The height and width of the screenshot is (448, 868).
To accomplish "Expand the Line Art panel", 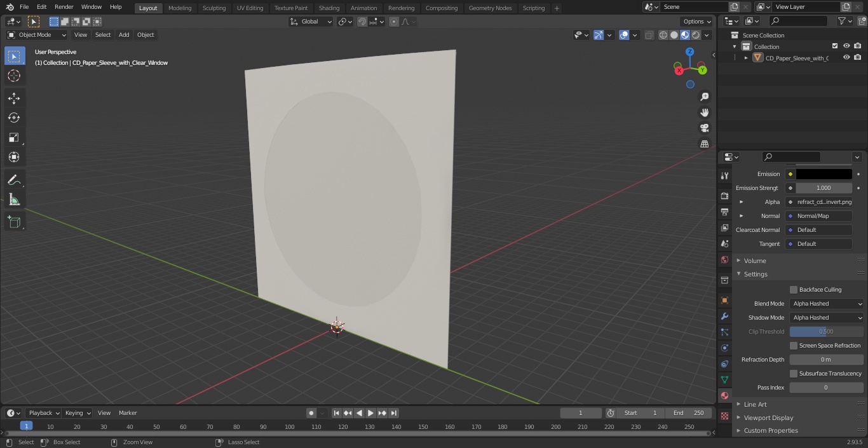I will [x=756, y=404].
